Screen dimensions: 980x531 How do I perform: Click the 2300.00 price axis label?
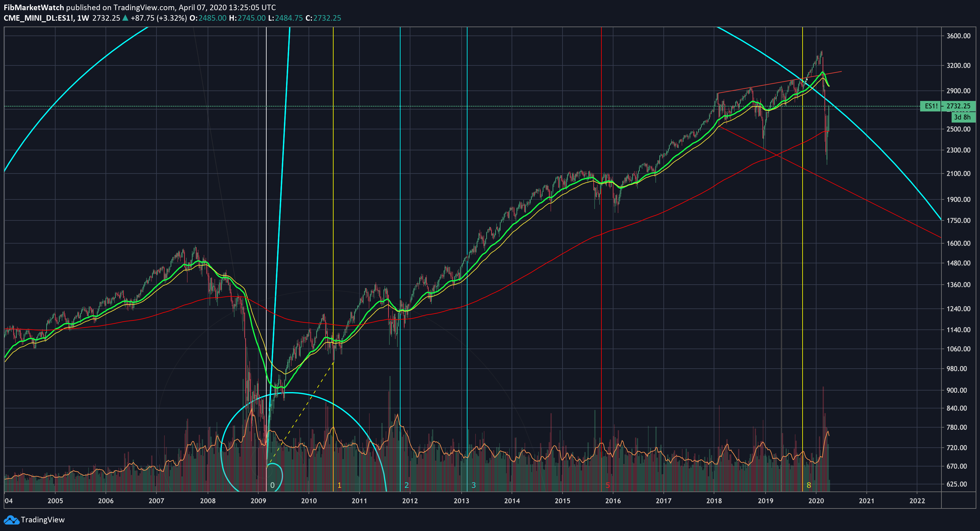(959, 150)
